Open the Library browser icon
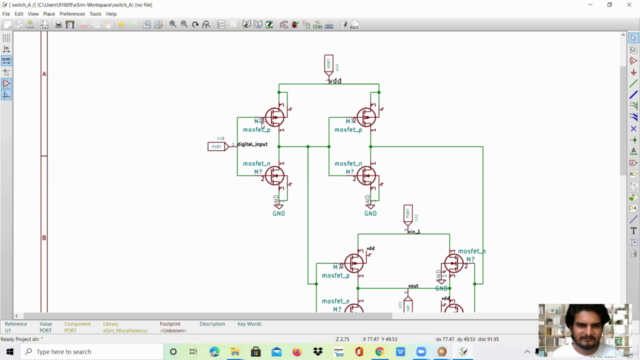Screen dimensions: 640x360 [258, 25]
